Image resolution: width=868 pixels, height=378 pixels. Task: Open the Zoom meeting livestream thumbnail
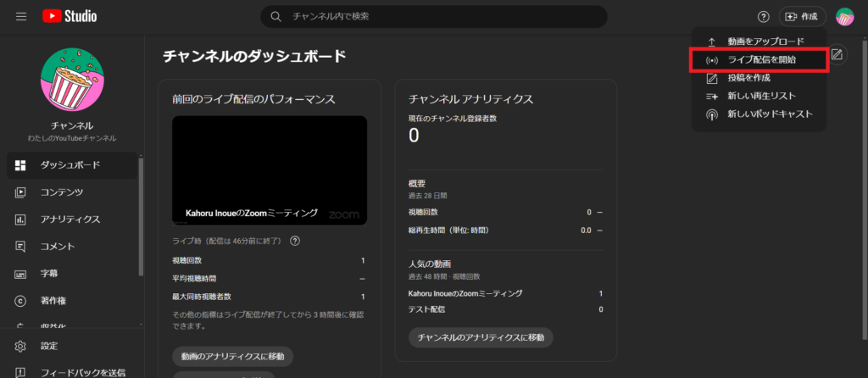click(x=270, y=170)
